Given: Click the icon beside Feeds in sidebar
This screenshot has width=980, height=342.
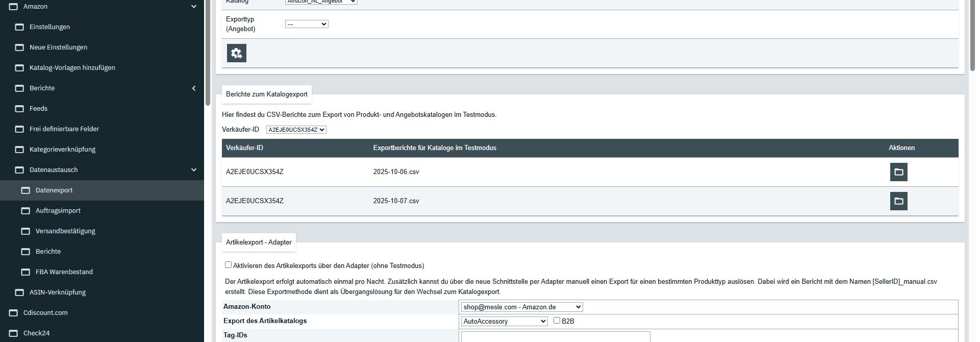Looking at the screenshot, I should click(19, 109).
